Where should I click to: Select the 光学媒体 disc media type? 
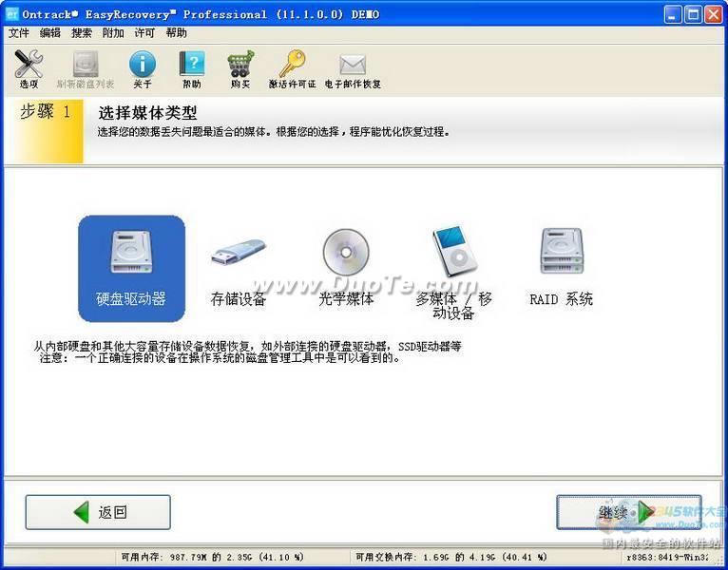[x=346, y=268]
